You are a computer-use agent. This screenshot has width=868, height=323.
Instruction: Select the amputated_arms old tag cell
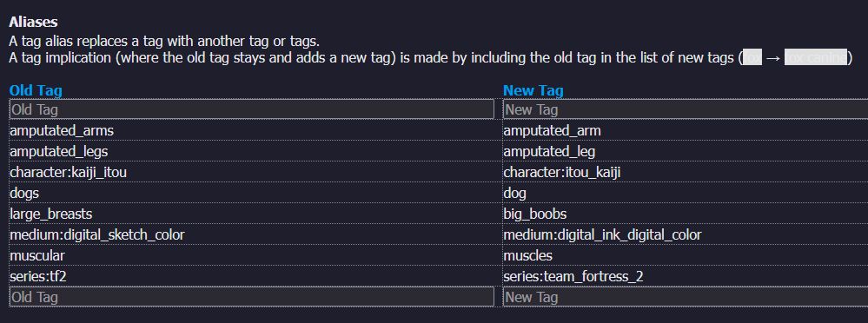coord(255,130)
